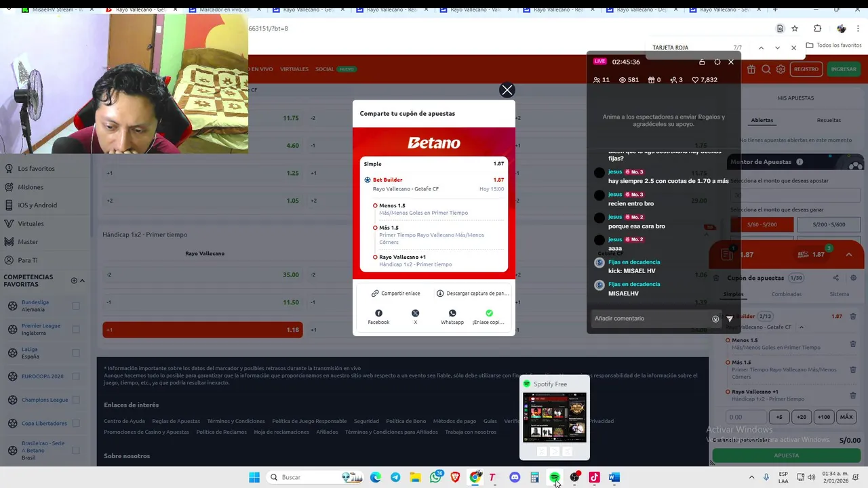Switch to the Abiertas bets tab
Image resolution: width=868 pixels, height=488 pixels.
click(762, 120)
